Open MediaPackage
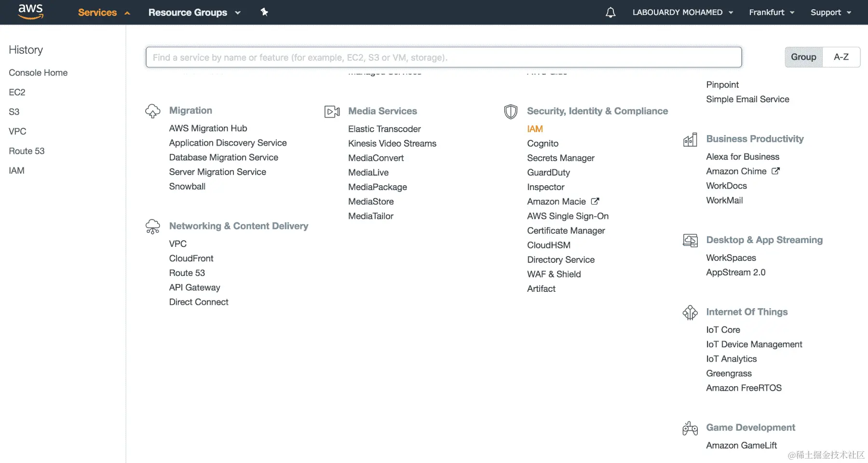 378,187
